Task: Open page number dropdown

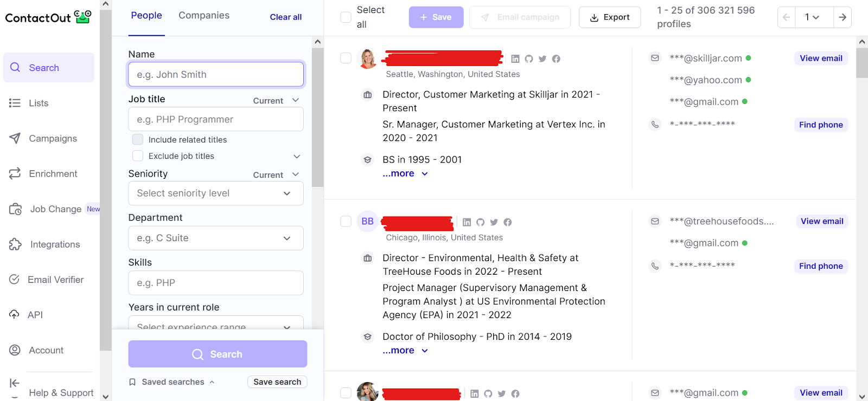Action: tap(812, 17)
